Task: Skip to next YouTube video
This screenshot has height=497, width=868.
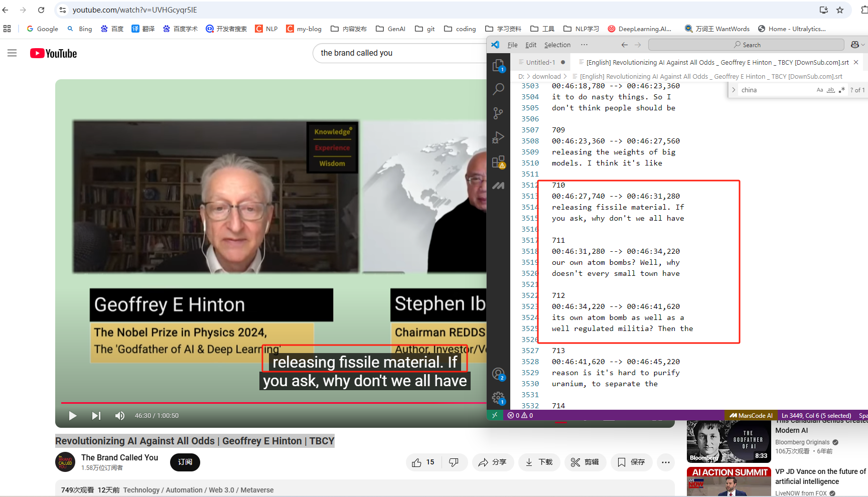Action: point(96,415)
